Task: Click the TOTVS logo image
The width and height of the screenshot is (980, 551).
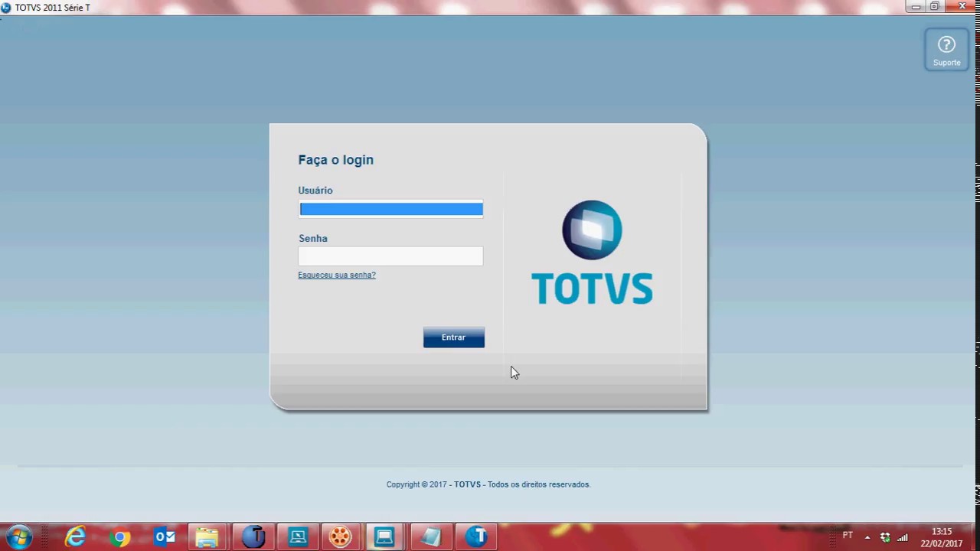Action: coord(592,253)
